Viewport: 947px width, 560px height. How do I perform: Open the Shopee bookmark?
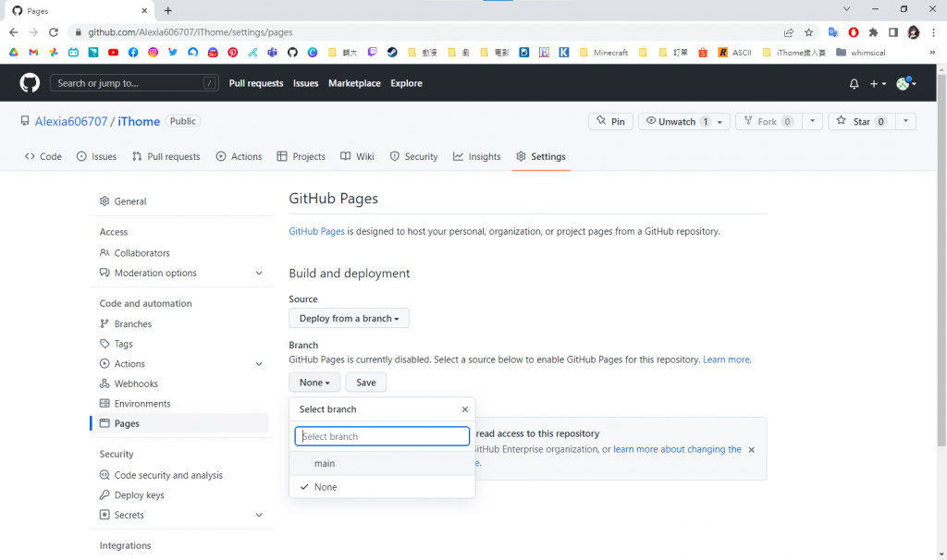(x=703, y=53)
